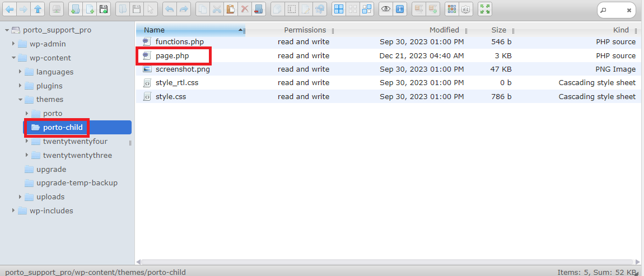Viewport: 644px width, 276px height.
Task: Click the rename icon with dashed text box
Action: tap(292, 9)
